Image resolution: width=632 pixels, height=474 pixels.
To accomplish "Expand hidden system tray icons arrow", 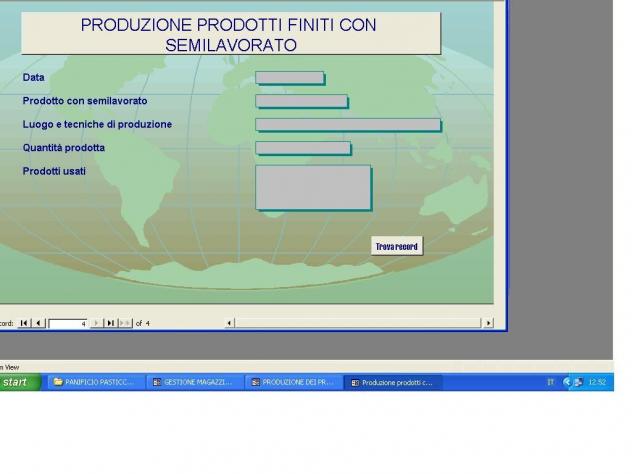I will pos(567,382).
